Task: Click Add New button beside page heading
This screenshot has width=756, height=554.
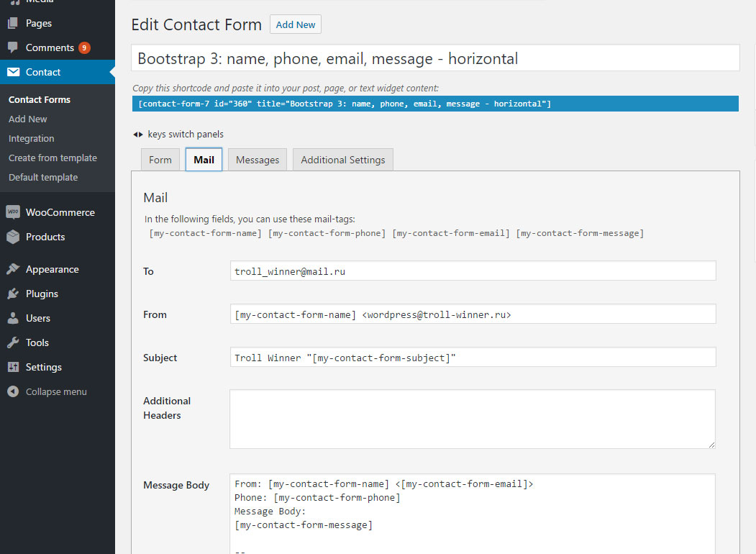Action: pyautogui.click(x=295, y=24)
